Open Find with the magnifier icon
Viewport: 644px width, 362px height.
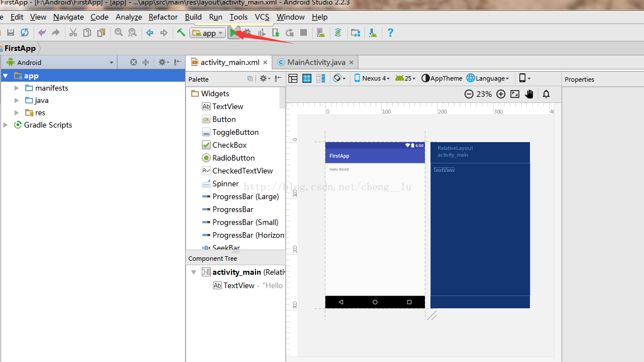119,32
